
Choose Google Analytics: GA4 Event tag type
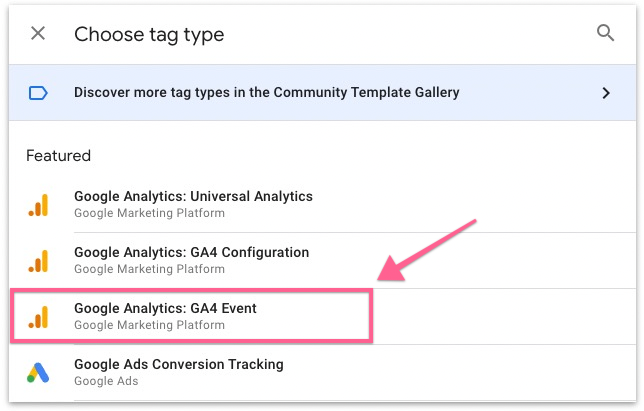[x=165, y=308]
